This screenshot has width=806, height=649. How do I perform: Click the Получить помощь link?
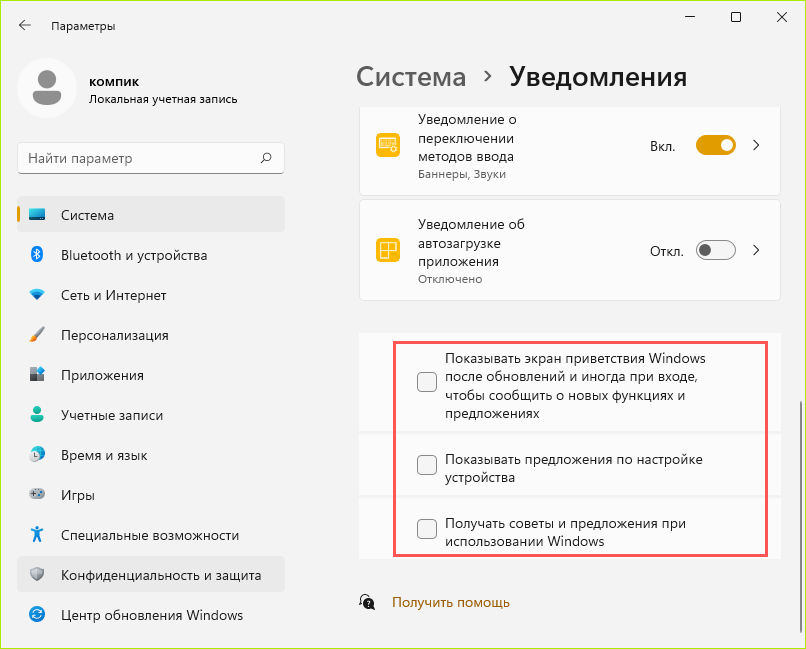[451, 602]
